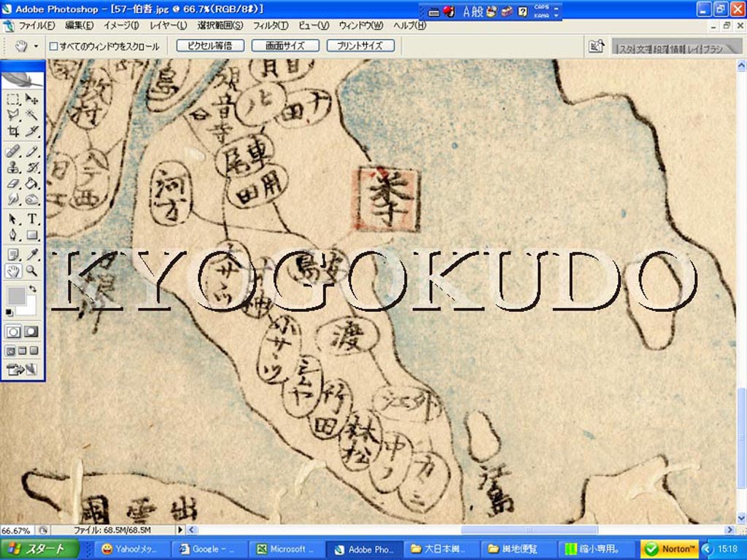Open the Microsoft Excel taskbar item
The width and height of the screenshot is (747, 560).
[287, 549]
